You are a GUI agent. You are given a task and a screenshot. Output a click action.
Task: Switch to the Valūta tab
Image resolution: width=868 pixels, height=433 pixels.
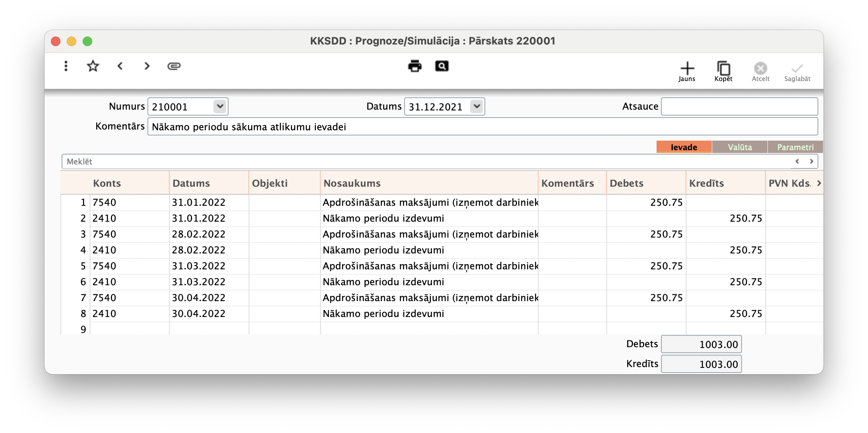pos(739,147)
